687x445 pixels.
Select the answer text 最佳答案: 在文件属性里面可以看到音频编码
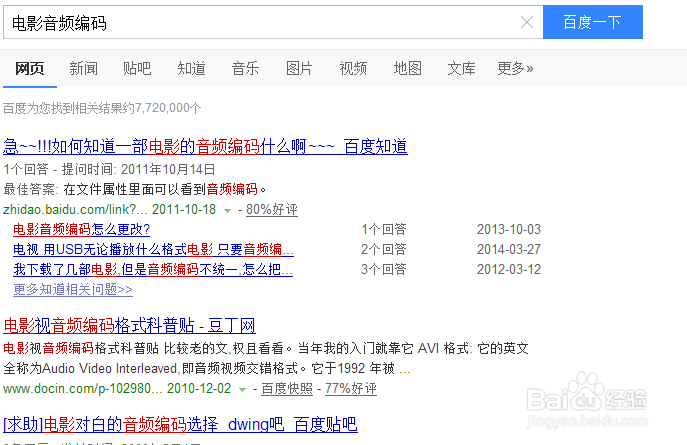click(x=135, y=189)
